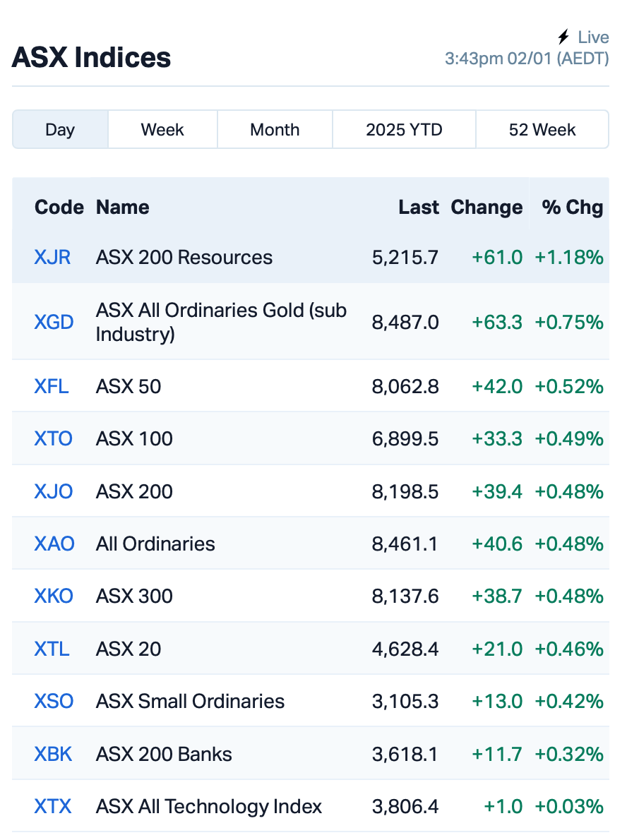Click the change value +21.0

497,649
